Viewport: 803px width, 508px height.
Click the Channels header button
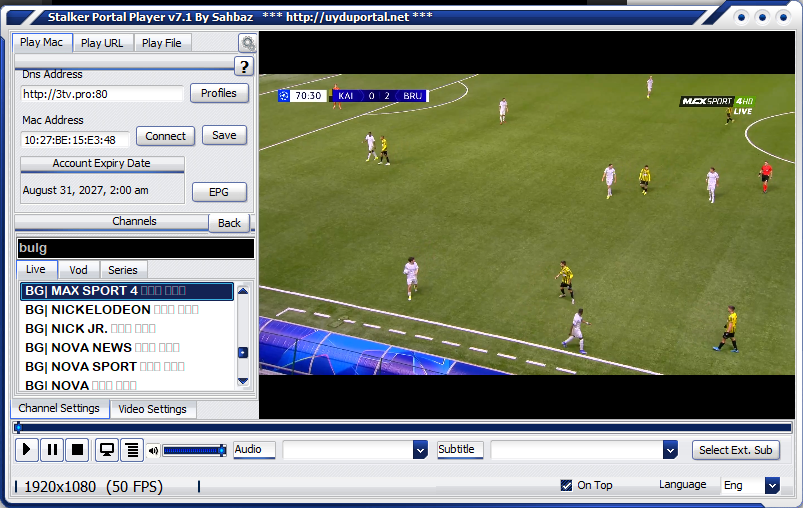[x=112, y=221]
